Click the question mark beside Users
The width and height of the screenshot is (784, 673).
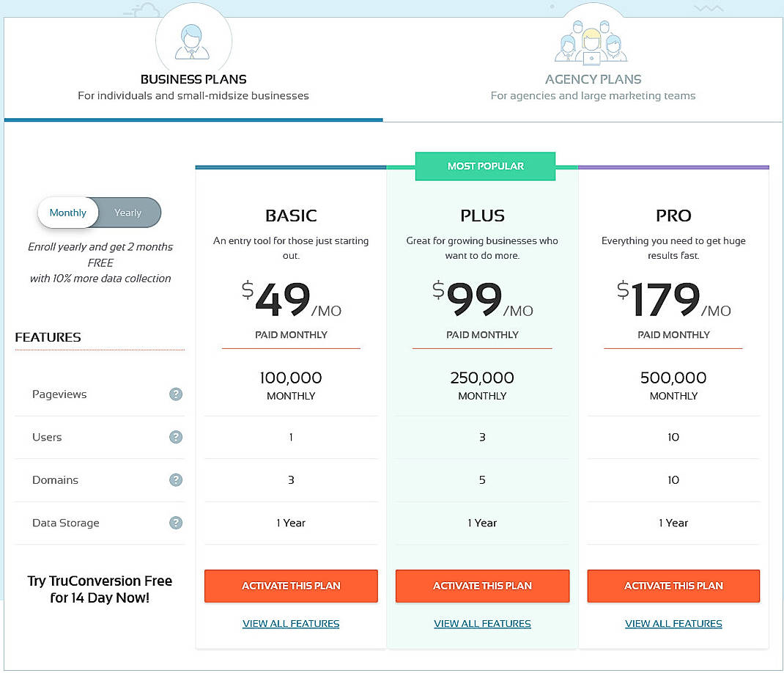(175, 437)
